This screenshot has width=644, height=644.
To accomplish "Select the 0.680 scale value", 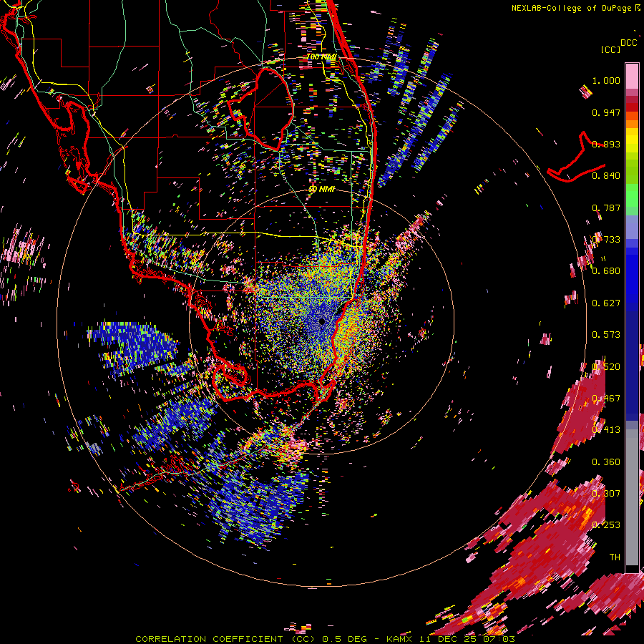I will click(606, 271).
